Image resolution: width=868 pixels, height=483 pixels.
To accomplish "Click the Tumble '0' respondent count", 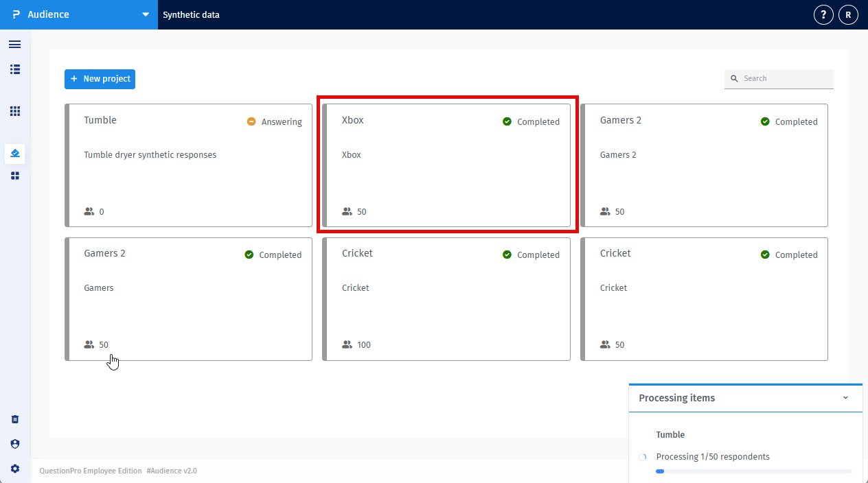I will (x=102, y=212).
